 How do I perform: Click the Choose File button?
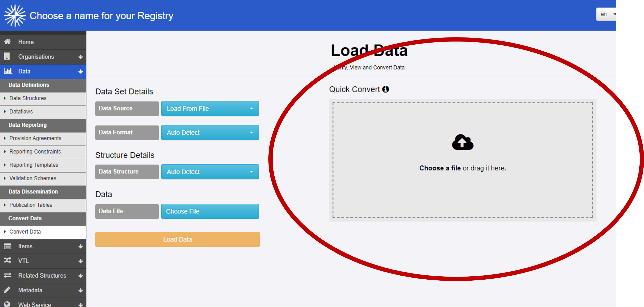tap(210, 211)
